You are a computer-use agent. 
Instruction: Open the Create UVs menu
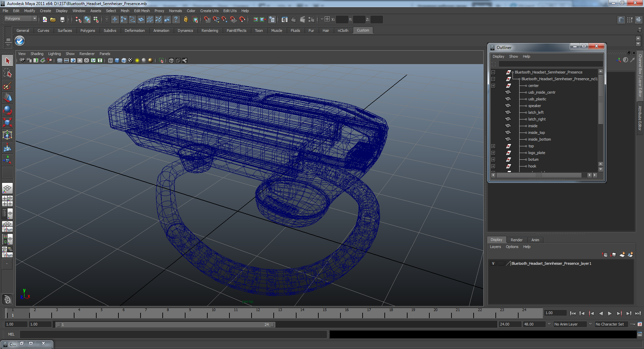209,11
